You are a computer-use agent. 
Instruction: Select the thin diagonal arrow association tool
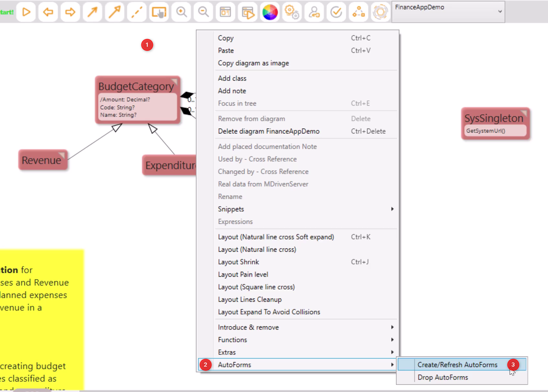pyautogui.click(x=92, y=12)
